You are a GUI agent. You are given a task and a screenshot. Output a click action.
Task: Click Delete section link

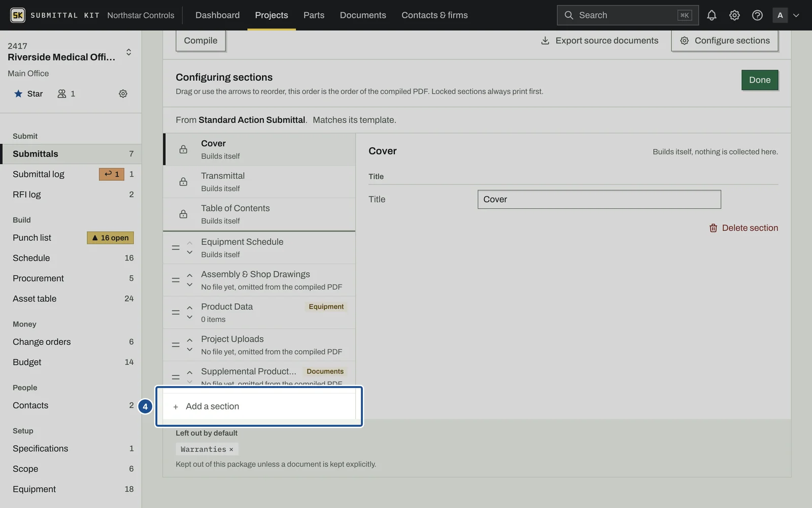[743, 228]
